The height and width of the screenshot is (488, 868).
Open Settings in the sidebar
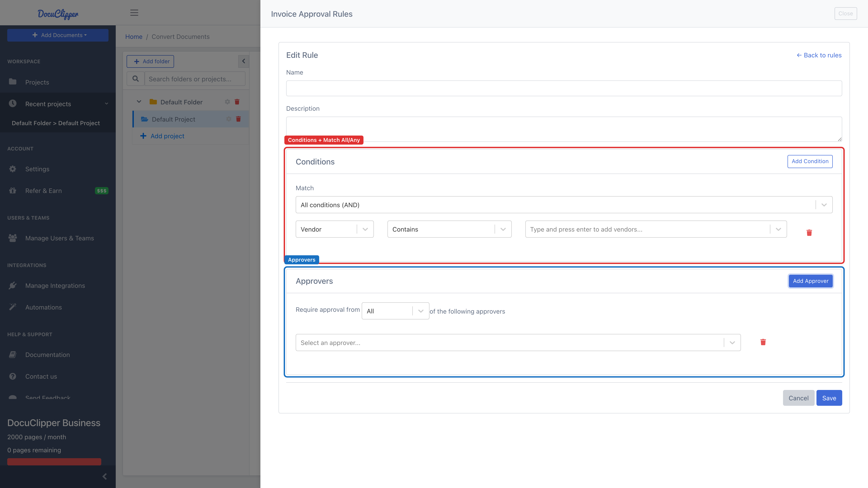(x=37, y=169)
